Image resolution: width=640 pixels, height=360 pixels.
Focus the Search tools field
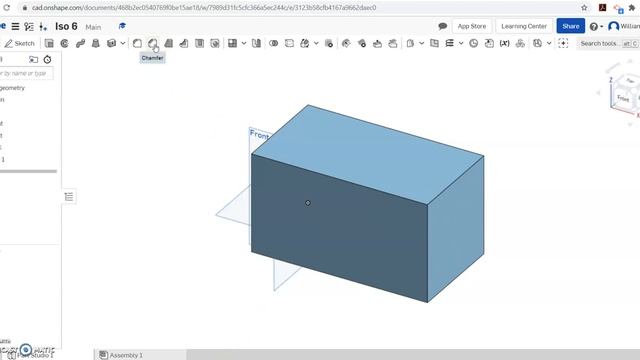coord(608,43)
